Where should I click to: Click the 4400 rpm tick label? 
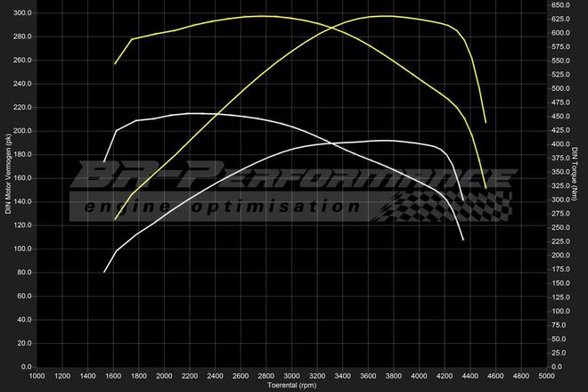pyautogui.click(x=471, y=376)
